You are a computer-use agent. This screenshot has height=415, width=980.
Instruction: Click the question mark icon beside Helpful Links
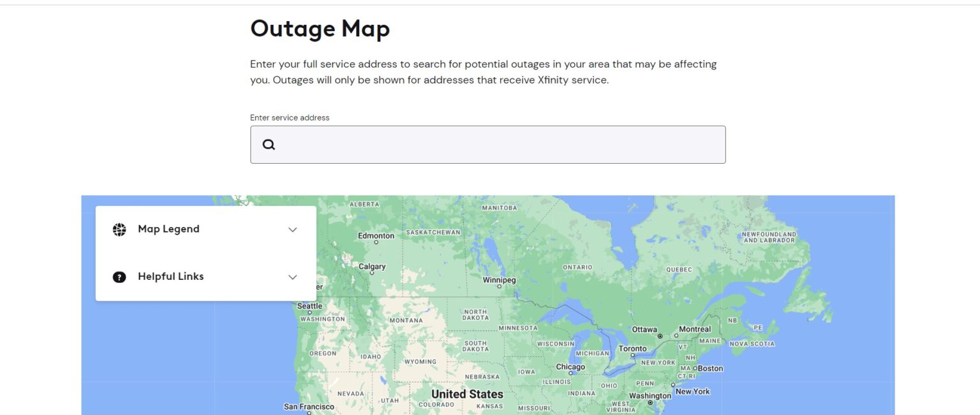pos(119,277)
